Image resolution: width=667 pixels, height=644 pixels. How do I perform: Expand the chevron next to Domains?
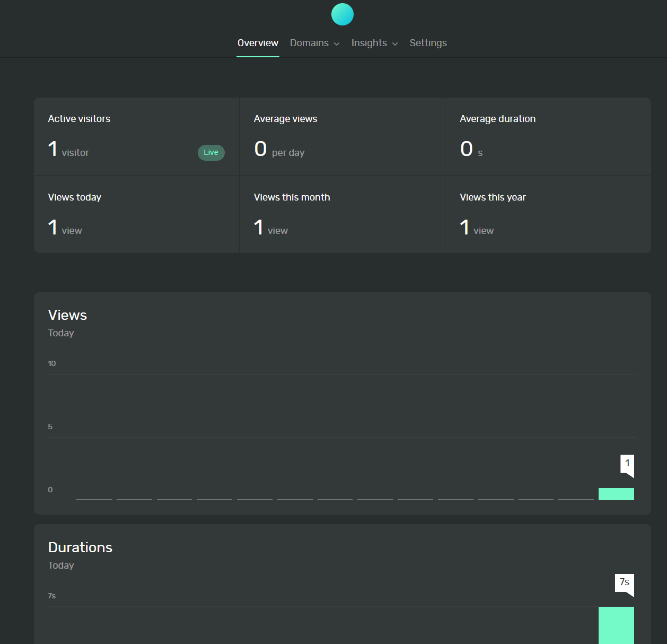(x=337, y=44)
